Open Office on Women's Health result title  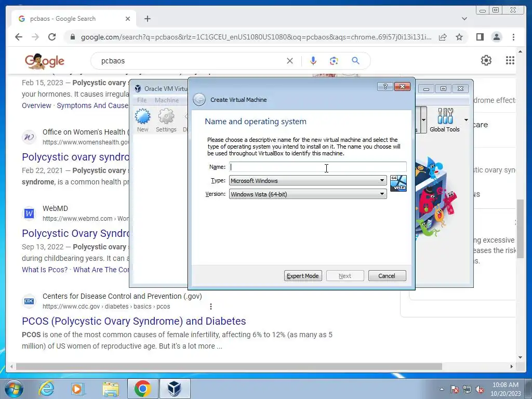75,157
